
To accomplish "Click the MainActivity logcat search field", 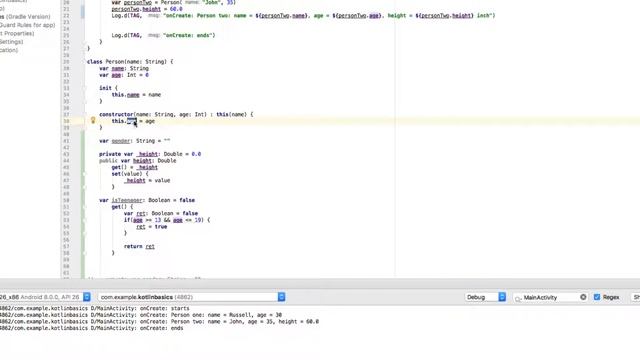I will pyautogui.click(x=551, y=298).
